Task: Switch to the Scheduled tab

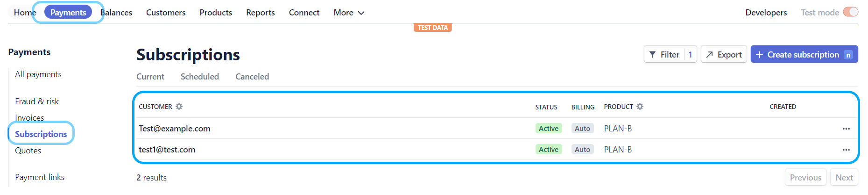Action: coord(199,77)
